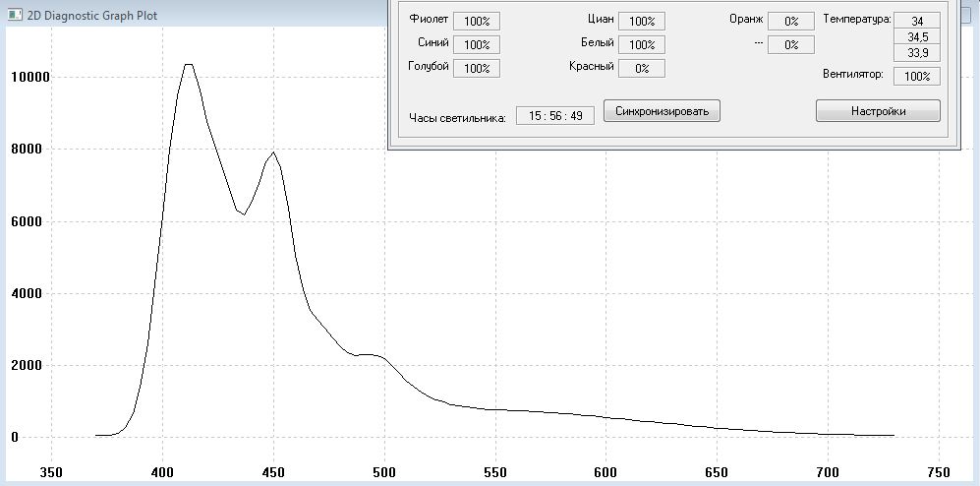Click y-axis label 10000
The image size is (980, 486).
coord(29,77)
